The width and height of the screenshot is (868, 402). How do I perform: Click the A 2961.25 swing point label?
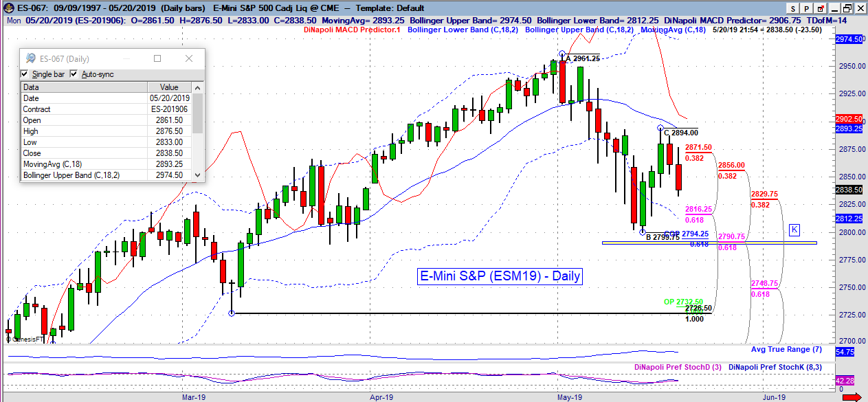tap(583, 58)
